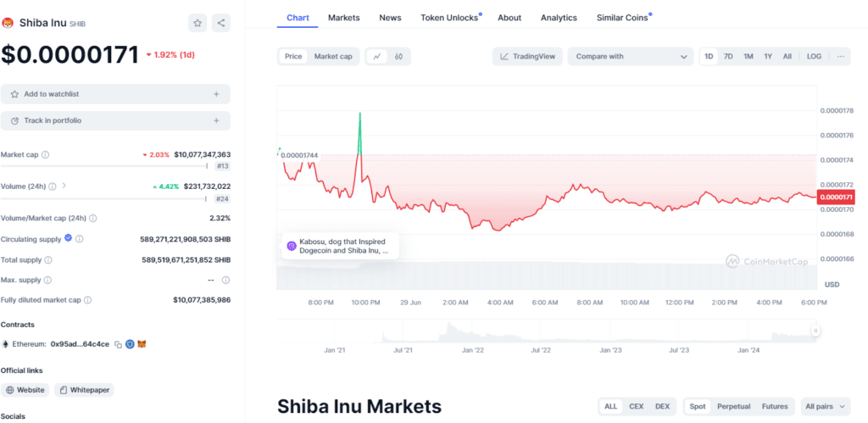Image resolution: width=868 pixels, height=423 pixels.
Task: Click info icon after Circulating supply badge
Action: point(80,239)
